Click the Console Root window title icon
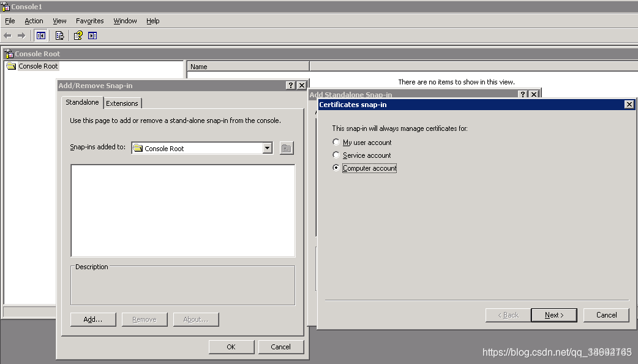Screen dimensions: 638x364 tap(9, 54)
